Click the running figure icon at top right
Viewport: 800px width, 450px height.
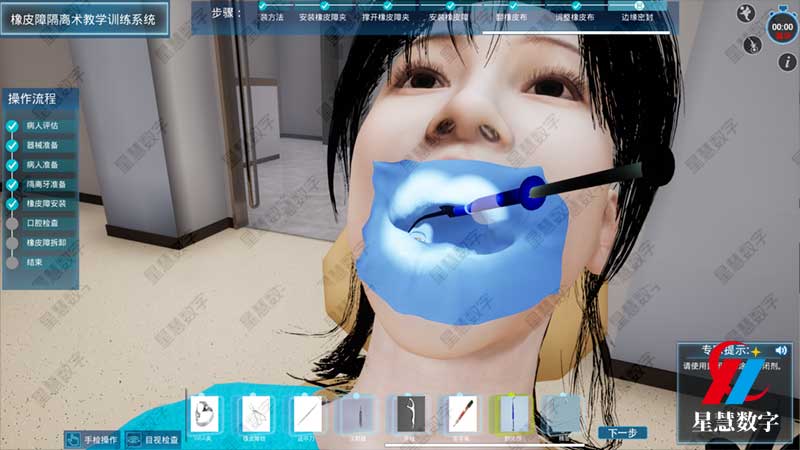tap(746, 13)
